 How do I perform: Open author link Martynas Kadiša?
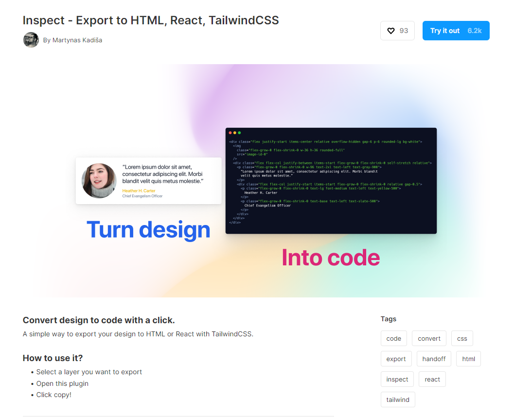pos(77,40)
